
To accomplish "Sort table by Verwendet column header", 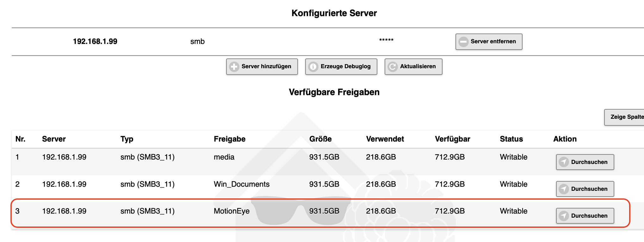I will [x=385, y=139].
